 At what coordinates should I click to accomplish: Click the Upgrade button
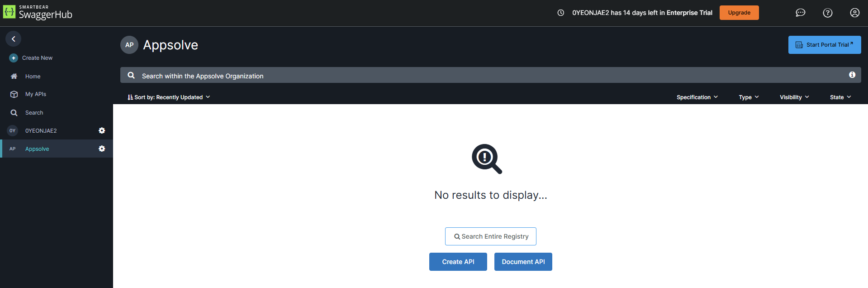(x=739, y=13)
